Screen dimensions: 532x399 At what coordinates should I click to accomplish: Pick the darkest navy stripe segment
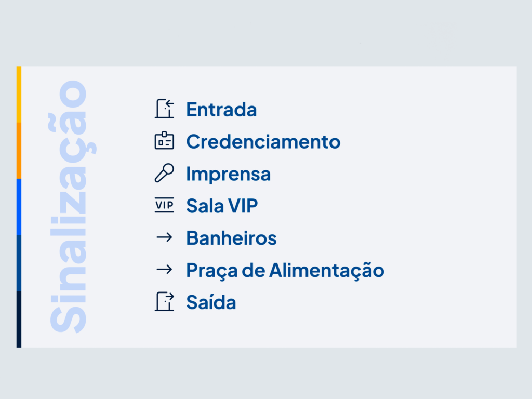(19, 320)
